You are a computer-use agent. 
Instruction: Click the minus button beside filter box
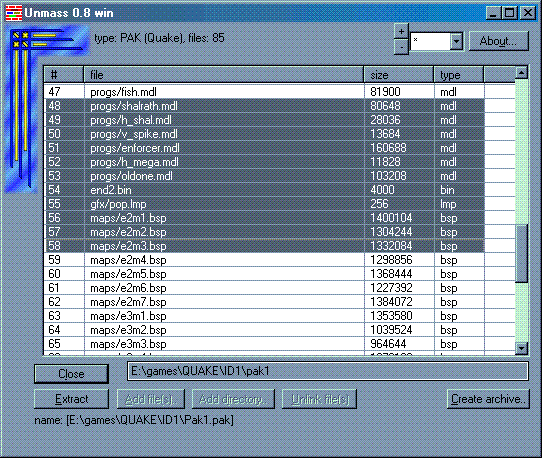[401, 47]
